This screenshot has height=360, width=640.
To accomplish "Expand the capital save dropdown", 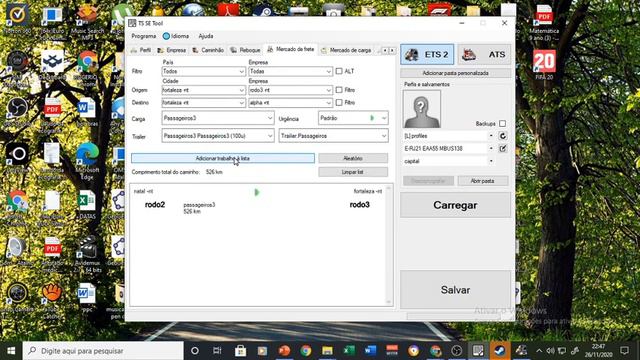I will coord(491,161).
